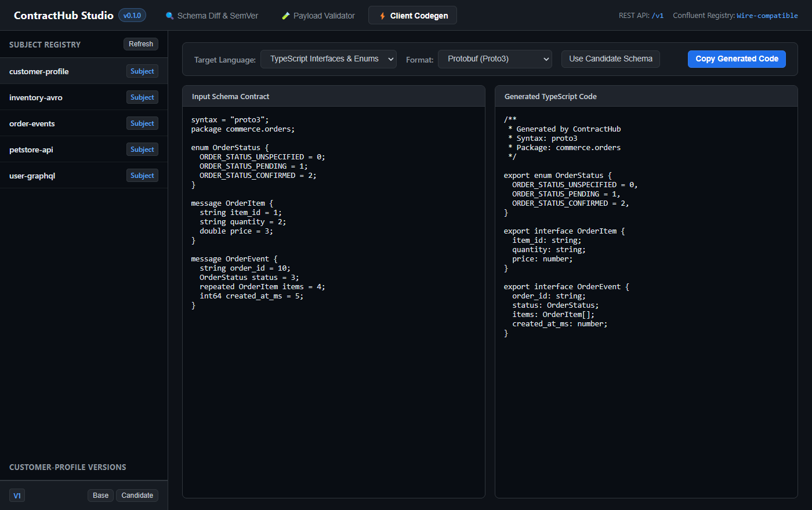Click the SUBJECT REGISTRY heading
The height and width of the screenshot is (510, 812).
click(45, 45)
